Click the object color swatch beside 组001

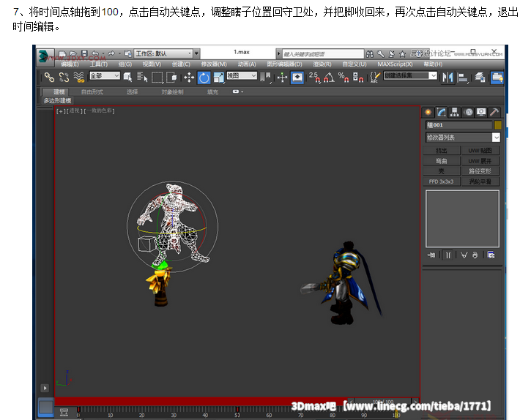[x=497, y=125]
